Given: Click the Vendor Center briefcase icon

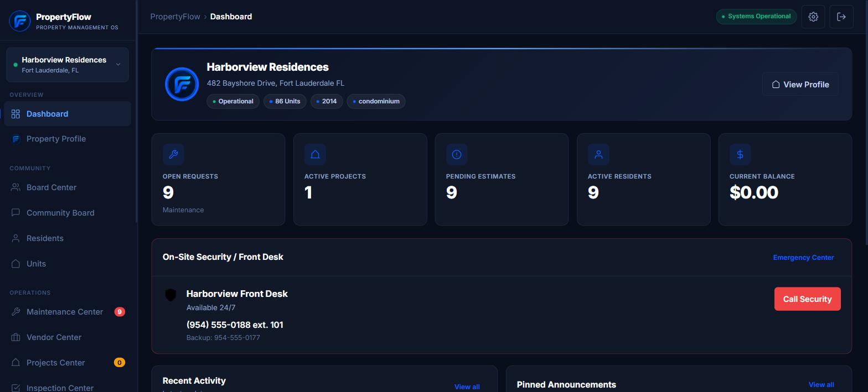Looking at the screenshot, I should click(x=15, y=337).
